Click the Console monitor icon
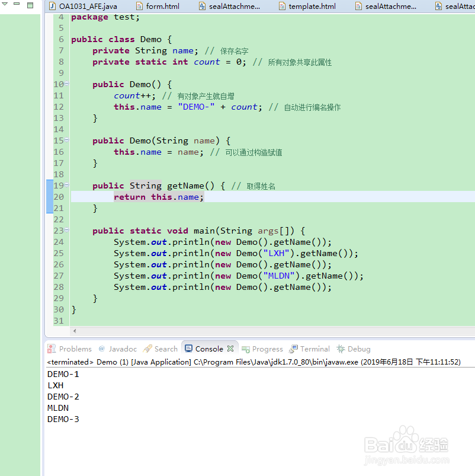475x476 pixels. [189, 349]
